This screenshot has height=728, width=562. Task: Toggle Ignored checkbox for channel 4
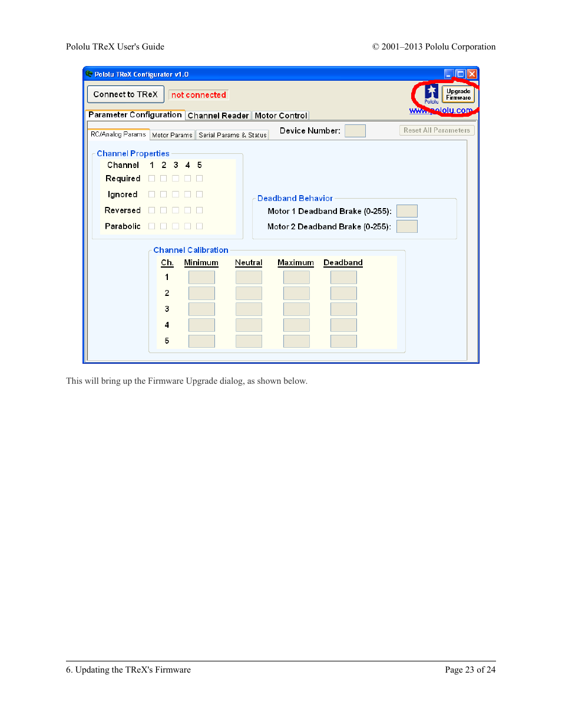[x=188, y=195]
